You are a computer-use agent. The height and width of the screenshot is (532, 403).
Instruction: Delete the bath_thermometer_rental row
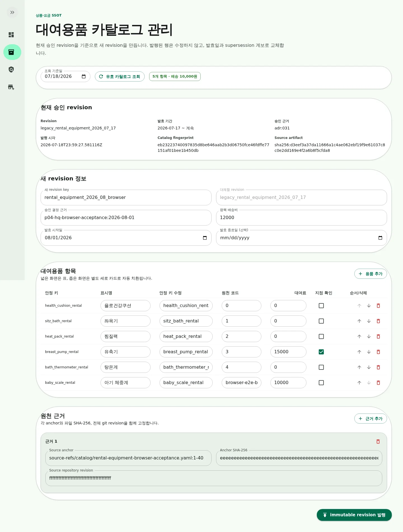pos(378,367)
